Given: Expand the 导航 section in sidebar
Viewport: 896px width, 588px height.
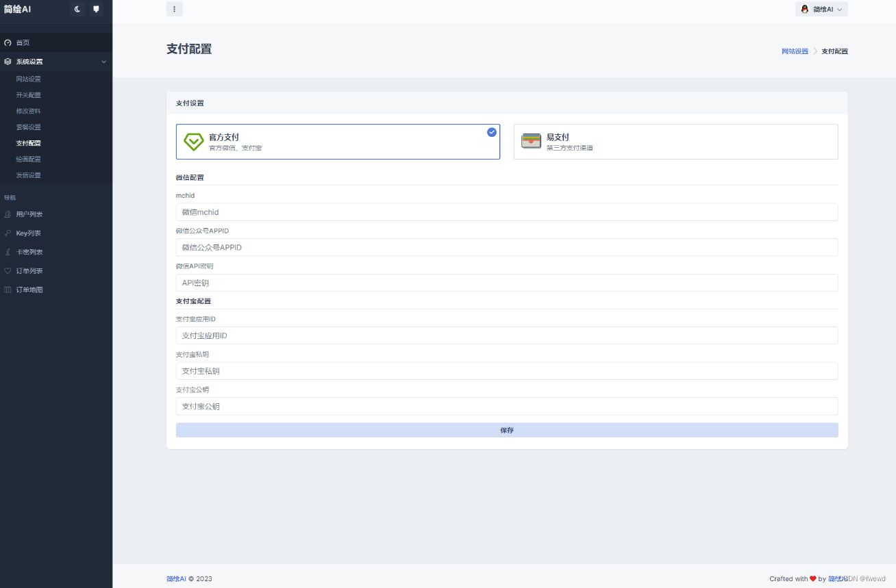Looking at the screenshot, I should pyautogui.click(x=11, y=197).
